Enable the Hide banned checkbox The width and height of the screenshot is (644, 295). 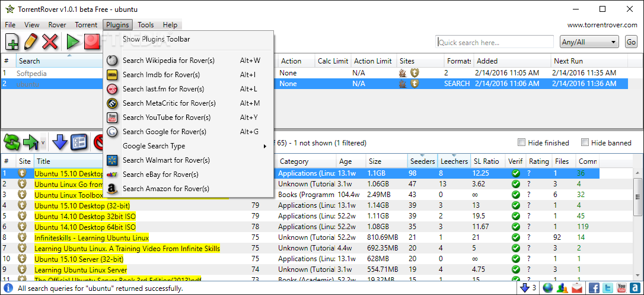[585, 142]
